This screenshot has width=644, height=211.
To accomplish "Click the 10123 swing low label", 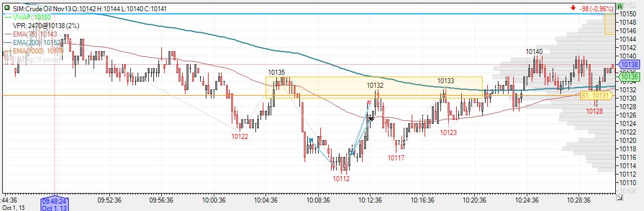I will pos(448,132).
